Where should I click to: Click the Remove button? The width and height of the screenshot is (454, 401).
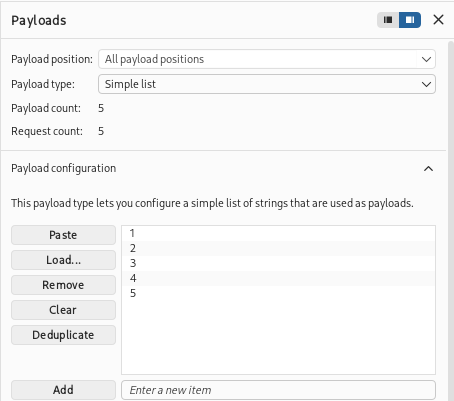click(x=63, y=285)
